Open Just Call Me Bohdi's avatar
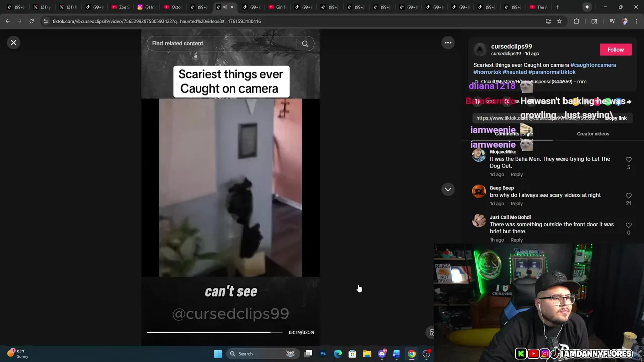 pyautogui.click(x=478, y=220)
